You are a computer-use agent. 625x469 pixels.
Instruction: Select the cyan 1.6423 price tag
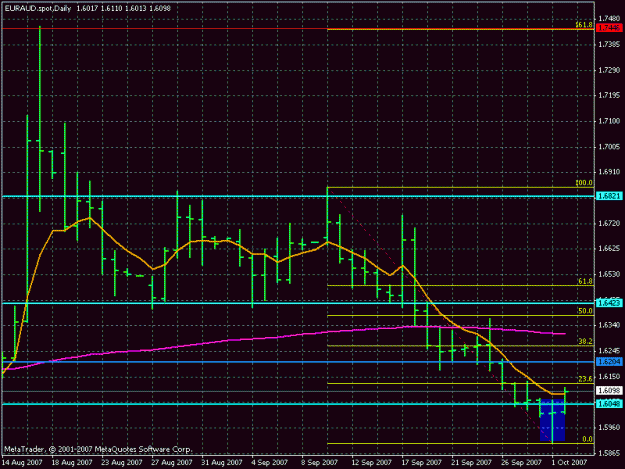609,303
